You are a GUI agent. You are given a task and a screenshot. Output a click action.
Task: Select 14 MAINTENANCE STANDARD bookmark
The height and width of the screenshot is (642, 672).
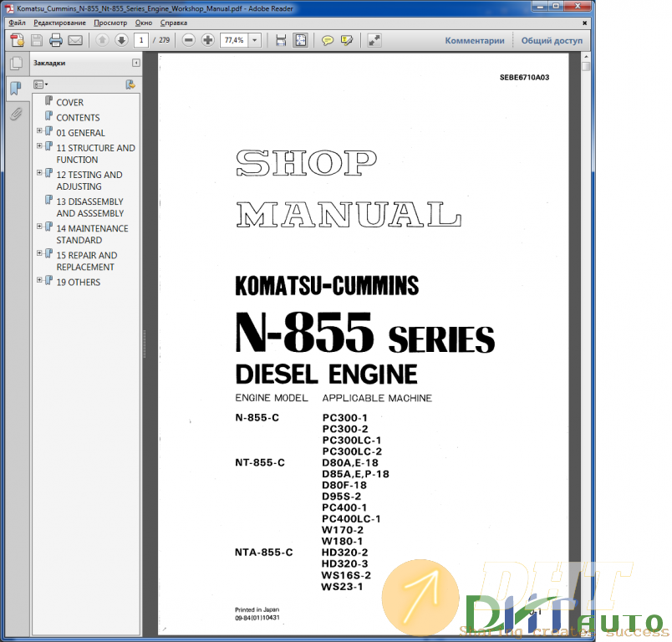coord(92,234)
